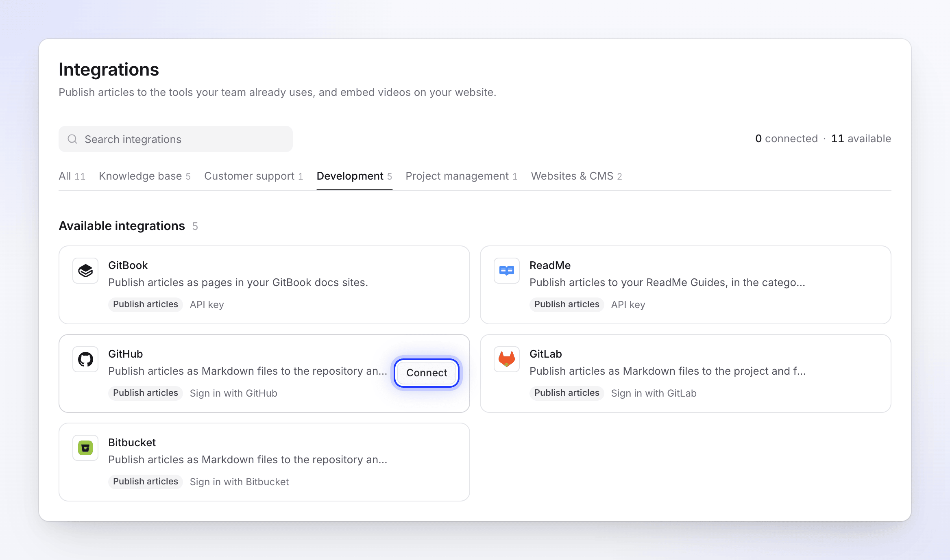Click API key label on GitBook card

click(x=207, y=305)
